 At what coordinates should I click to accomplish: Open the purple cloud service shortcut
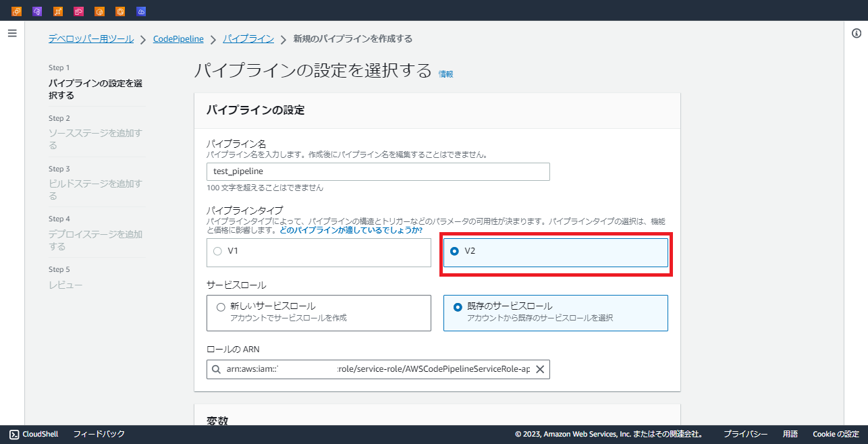click(x=37, y=11)
